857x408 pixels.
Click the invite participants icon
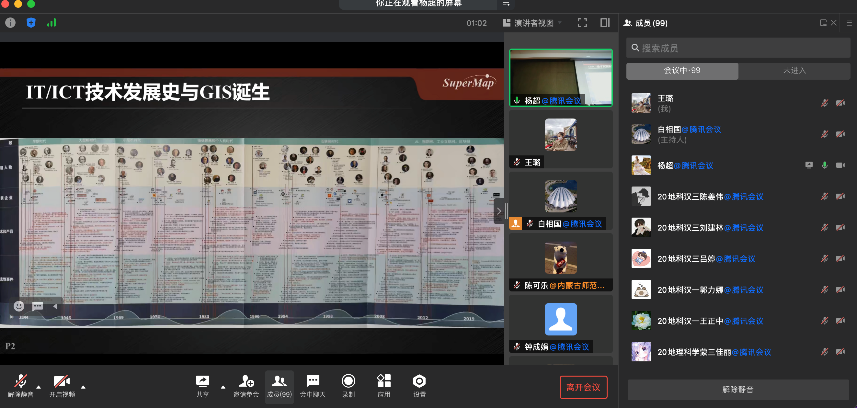click(x=246, y=383)
